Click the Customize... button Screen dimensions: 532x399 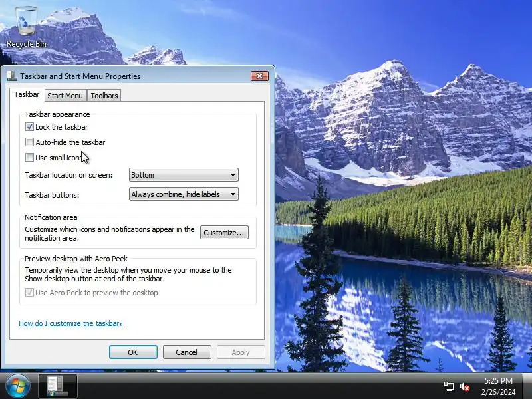(224, 233)
